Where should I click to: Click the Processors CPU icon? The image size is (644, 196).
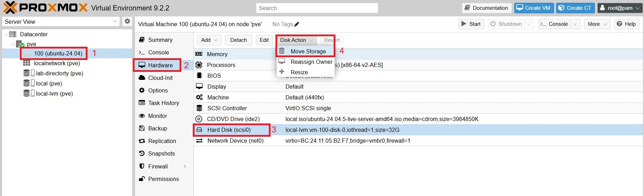point(199,65)
